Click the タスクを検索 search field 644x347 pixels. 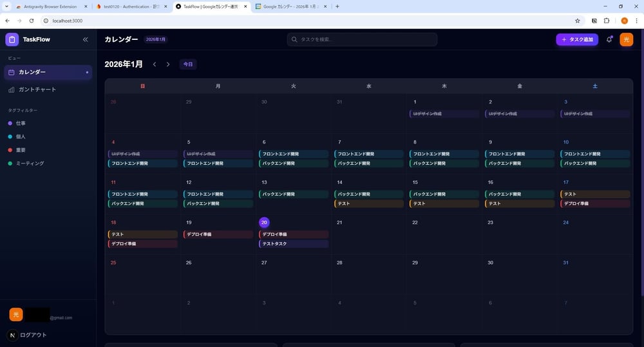pos(362,39)
